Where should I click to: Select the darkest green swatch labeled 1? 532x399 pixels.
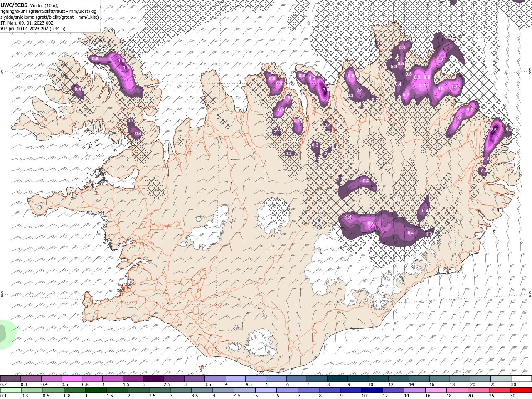[96, 390]
